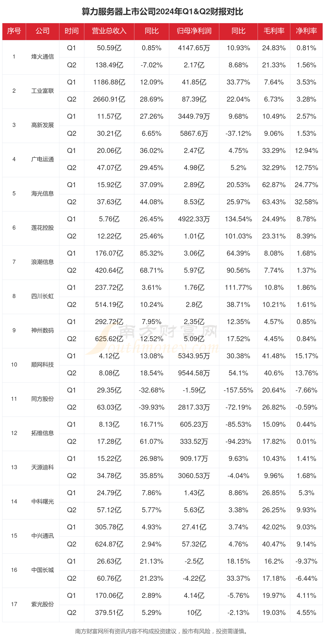Image resolution: width=325 pixels, height=644 pixels.
Task: Click the 时间 column header
Action: (71, 31)
